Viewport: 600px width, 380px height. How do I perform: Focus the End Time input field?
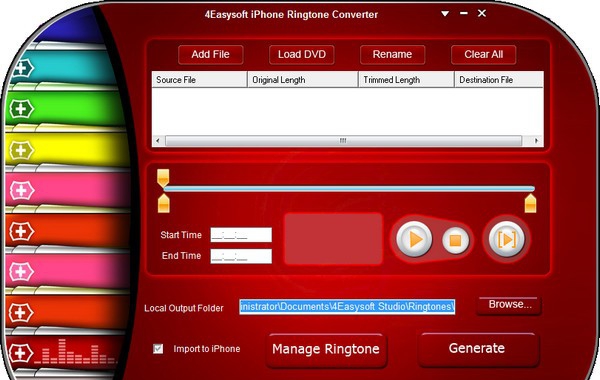241,256
